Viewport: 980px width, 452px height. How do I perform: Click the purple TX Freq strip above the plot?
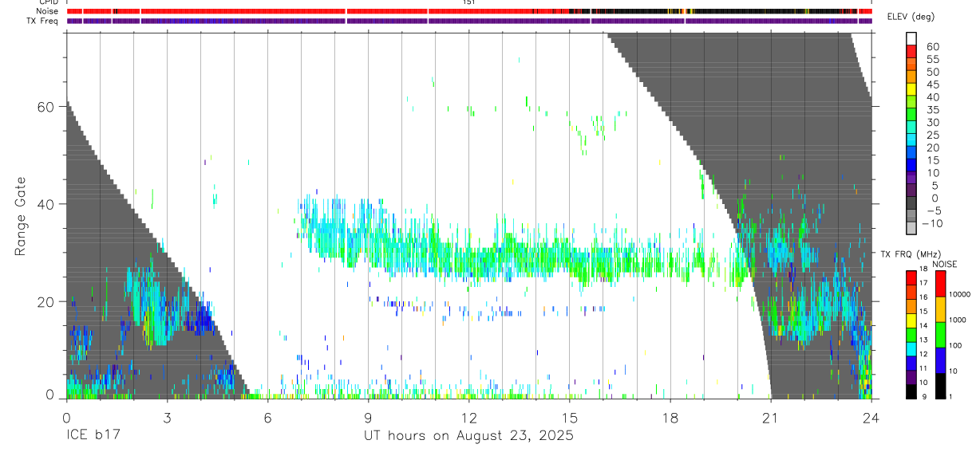[x=468, y=21]
